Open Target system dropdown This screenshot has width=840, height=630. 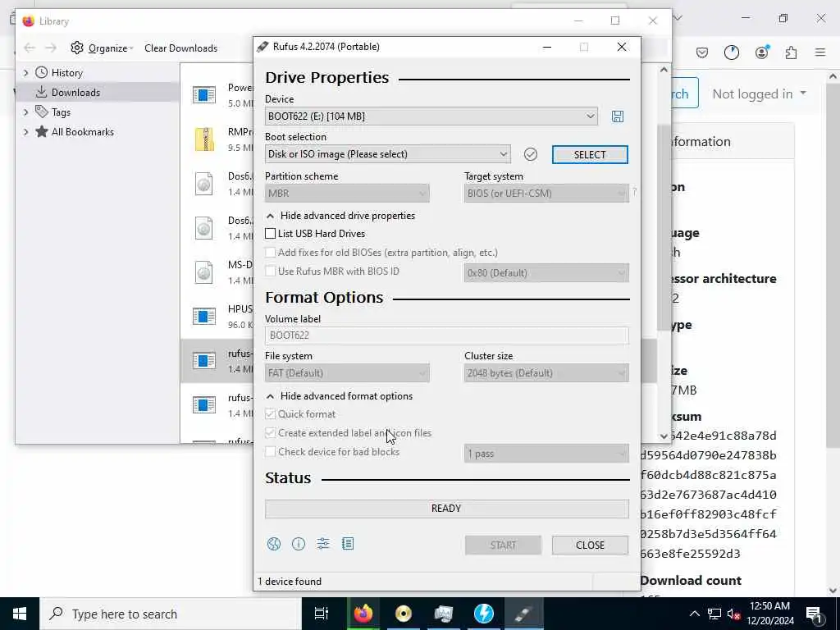click(x=546, y=194)
